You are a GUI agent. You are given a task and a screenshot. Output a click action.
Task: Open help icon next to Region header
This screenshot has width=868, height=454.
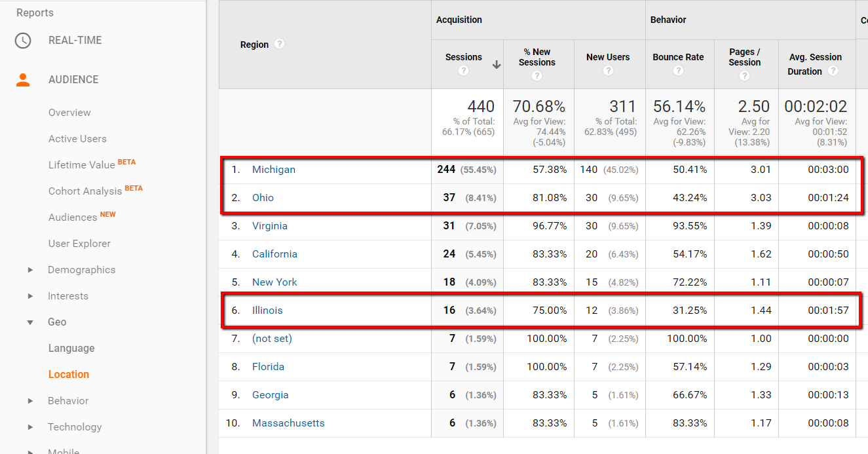tap(280, 44)
